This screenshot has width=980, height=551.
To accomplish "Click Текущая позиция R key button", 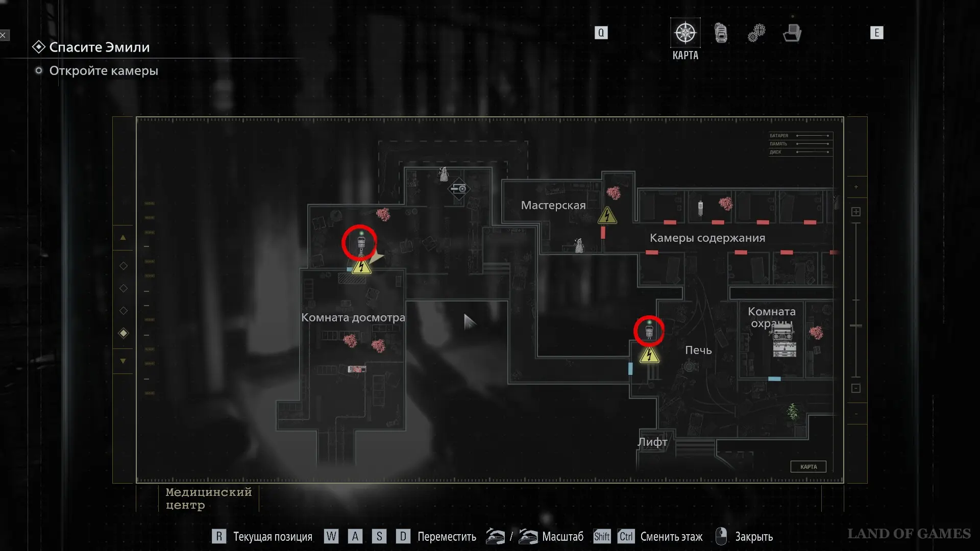I will 219,536.
